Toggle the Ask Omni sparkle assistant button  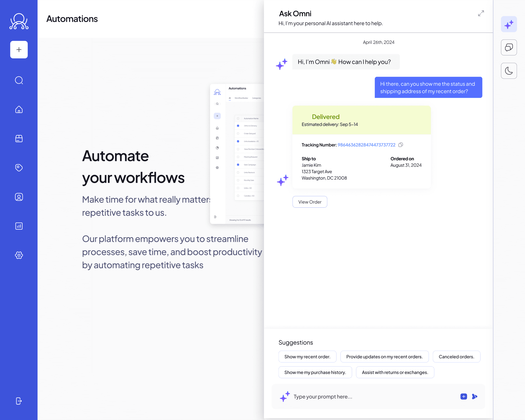pyautogui.click(x=509, y=24)
